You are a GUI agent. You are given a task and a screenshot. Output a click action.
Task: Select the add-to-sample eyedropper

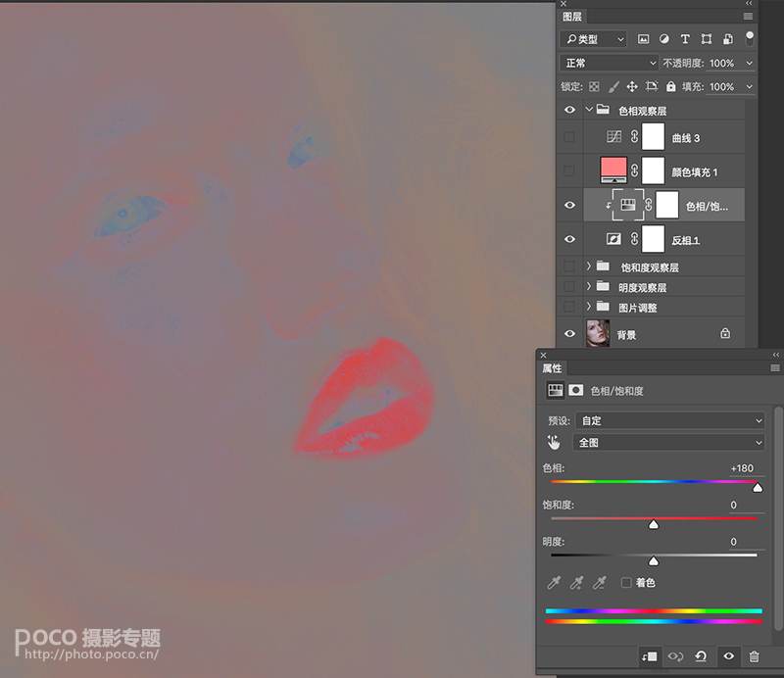pos(576,583)
